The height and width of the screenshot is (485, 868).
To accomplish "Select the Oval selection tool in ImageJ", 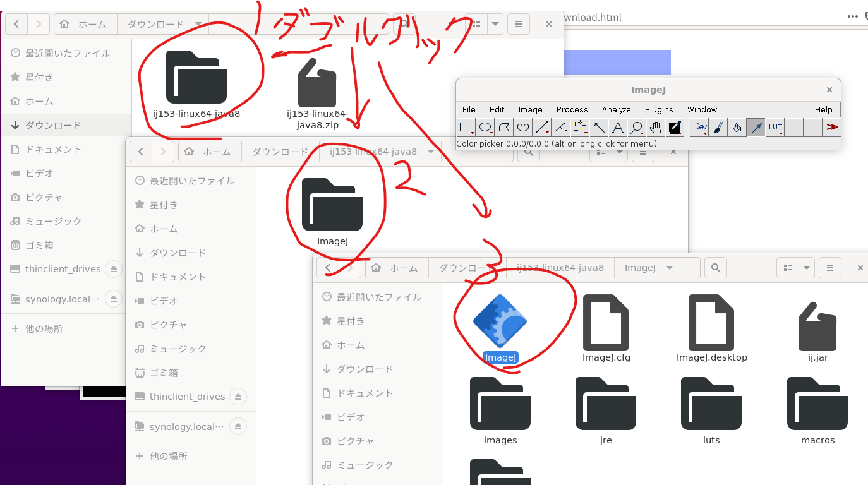I will (x=485, y=128).
